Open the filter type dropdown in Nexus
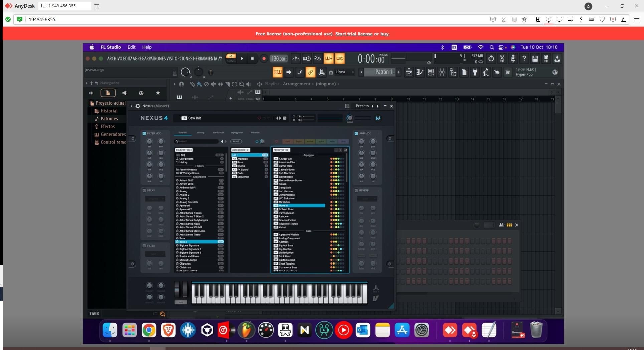This screenshot has width=644, height=350. (x=155, y=254)
